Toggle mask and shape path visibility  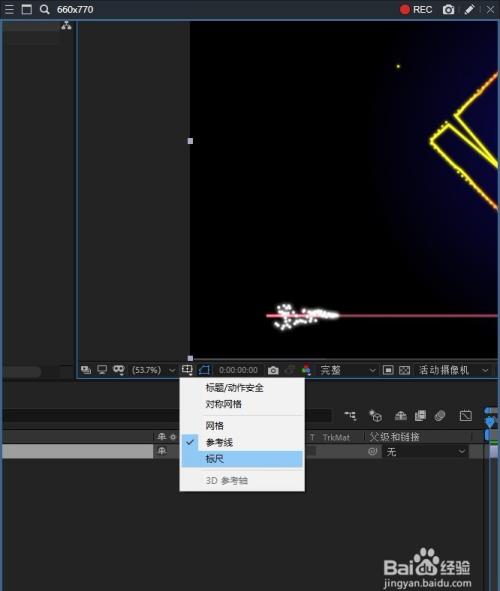pos(204,370)
